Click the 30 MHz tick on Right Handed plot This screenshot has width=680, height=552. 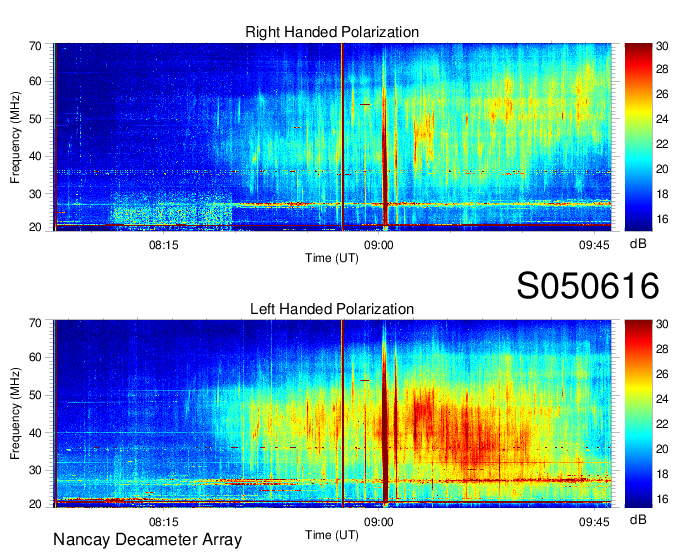coord(35,194)
